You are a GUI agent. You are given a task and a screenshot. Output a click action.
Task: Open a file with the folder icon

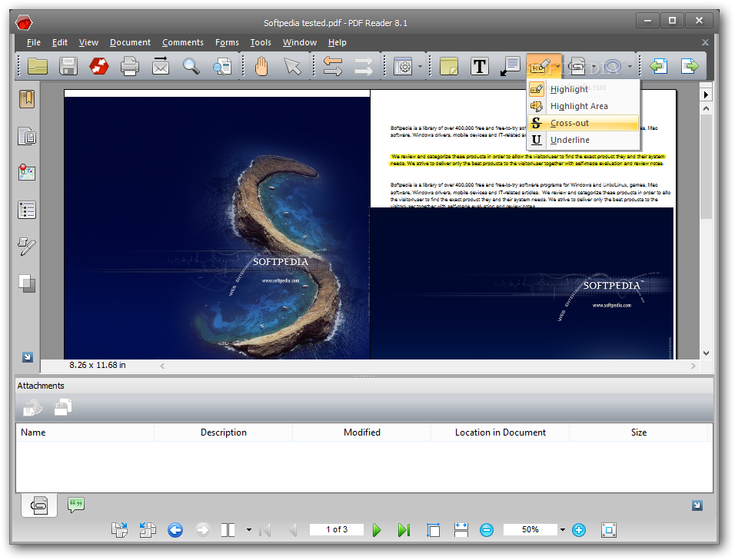click(38, 67)
